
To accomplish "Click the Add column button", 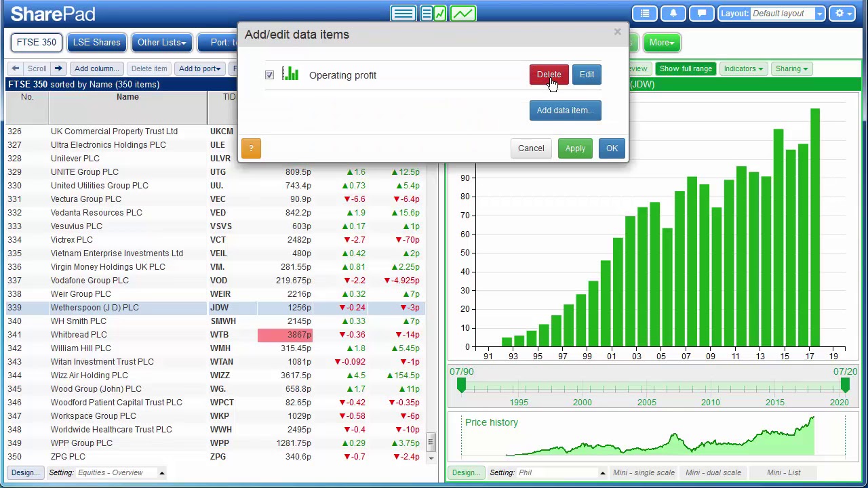I will [x=96, y=68].
